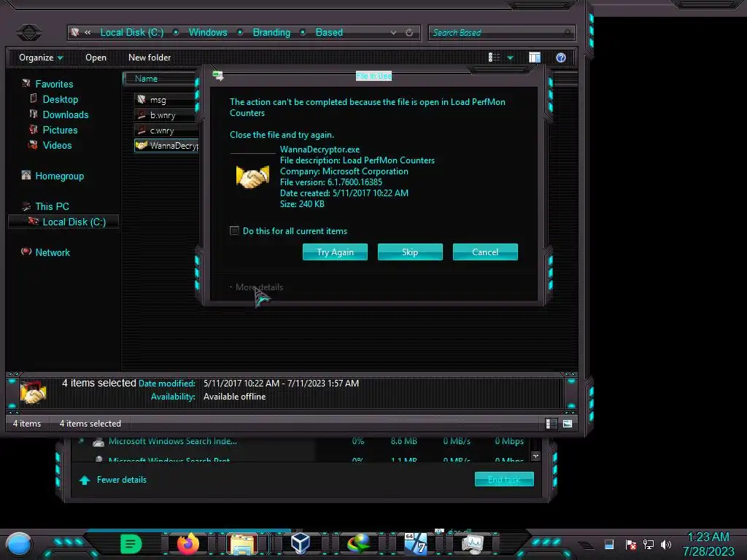747x560 pixels.
Task: Click the Skip button
Action: pyautogui.click(x=410, y=252)
